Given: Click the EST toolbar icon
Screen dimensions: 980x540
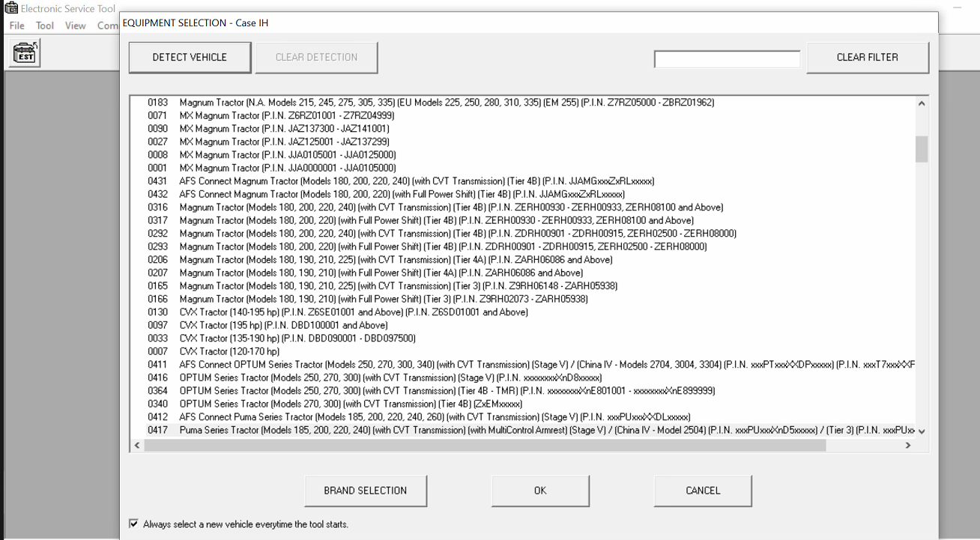Looking at the screenshot, I should [x=26, y=54].
